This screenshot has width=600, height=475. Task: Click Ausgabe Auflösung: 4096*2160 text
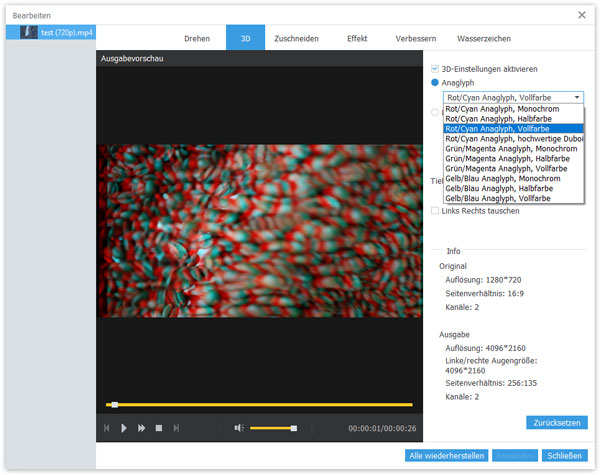coord(485,348)
